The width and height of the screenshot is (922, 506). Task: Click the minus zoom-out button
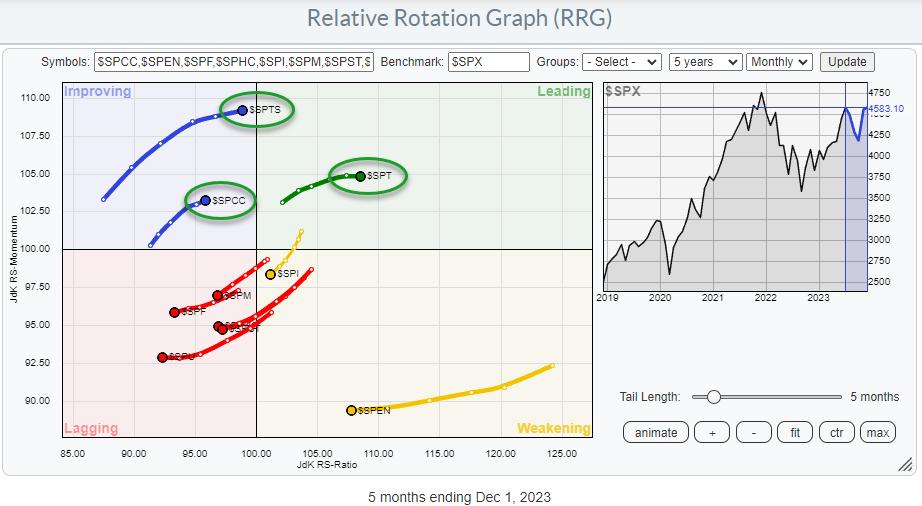coord(753,432)
